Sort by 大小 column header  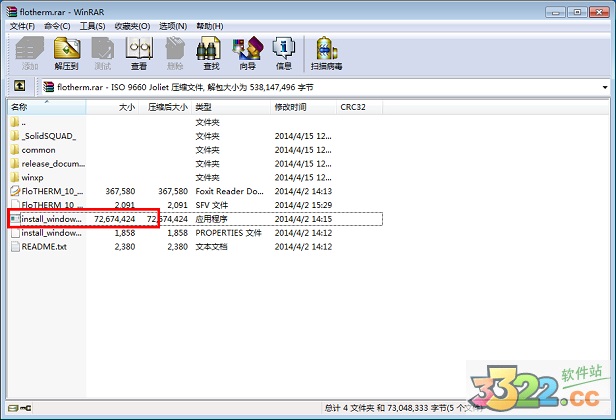coord(112,107)
